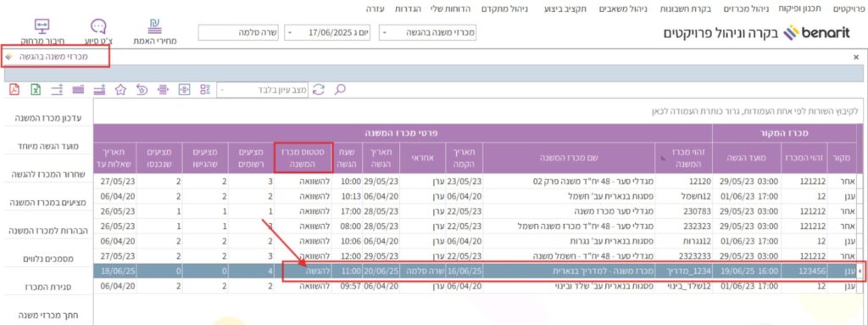
Task: Select row פסגות בנארית עב' נגרות
Action: [475, 241]
